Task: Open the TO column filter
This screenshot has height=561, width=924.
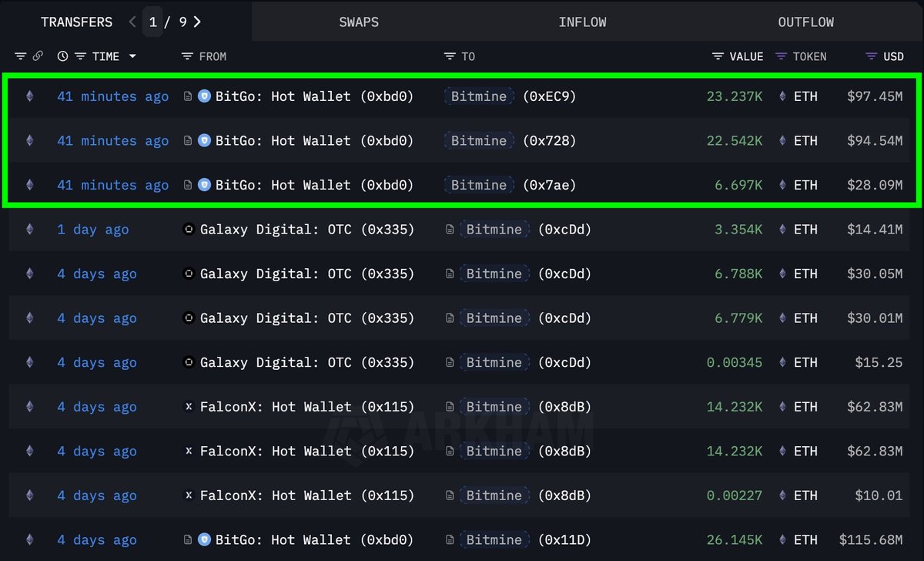Action: 450,56
